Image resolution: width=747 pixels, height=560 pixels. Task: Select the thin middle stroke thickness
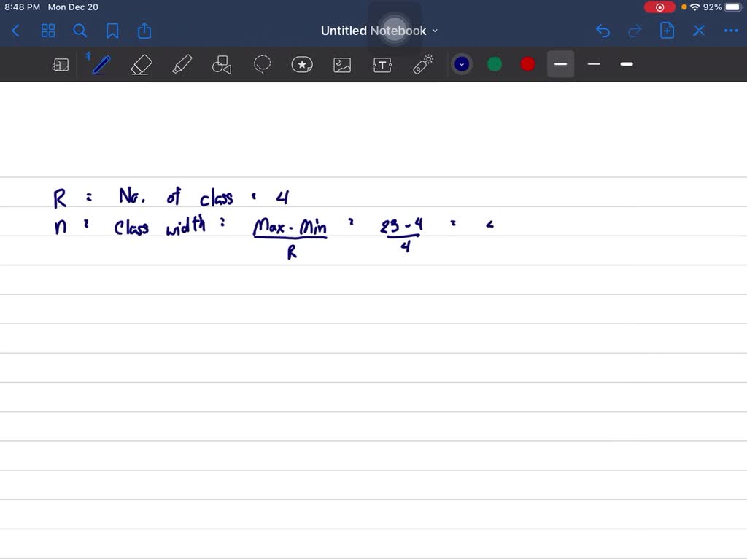594,64
